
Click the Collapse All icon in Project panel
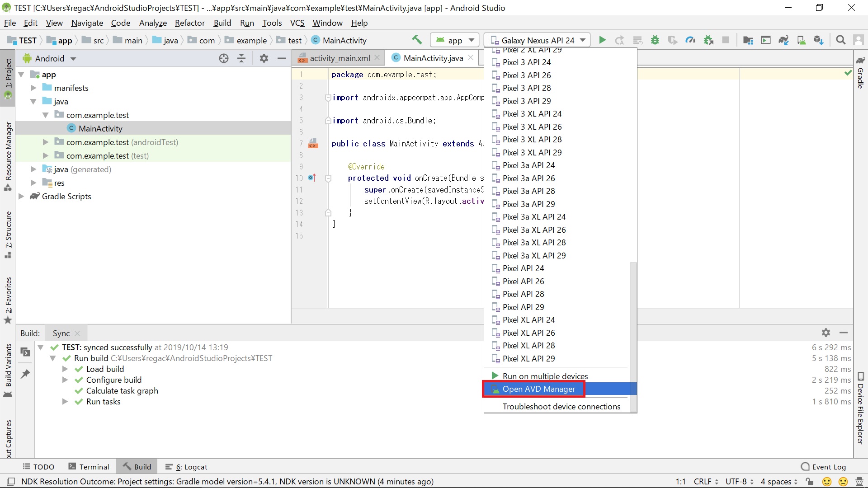pyautogui.click(x=241, y=58)
